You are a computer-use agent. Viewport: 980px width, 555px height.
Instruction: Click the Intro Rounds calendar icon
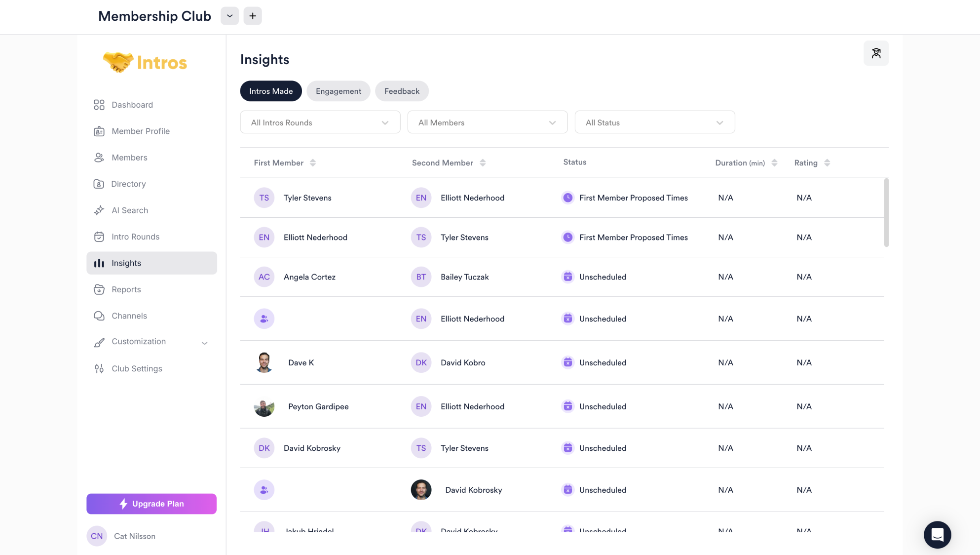pyautogui.click(x=99, y=237)
